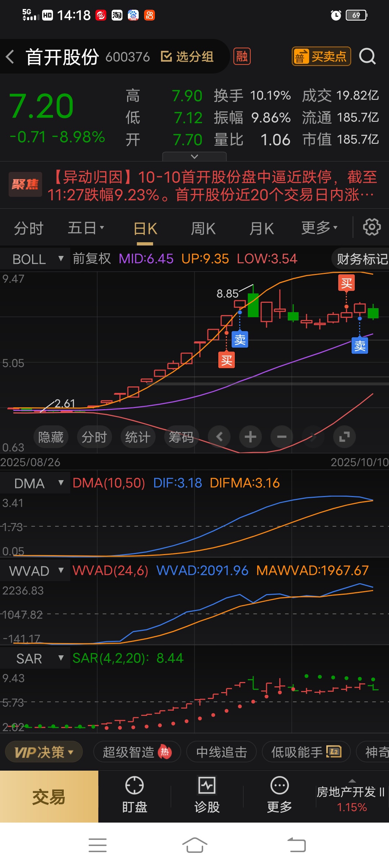Open Android recent apps menu icon
The image size is (389, 868).
coord(98,845)
